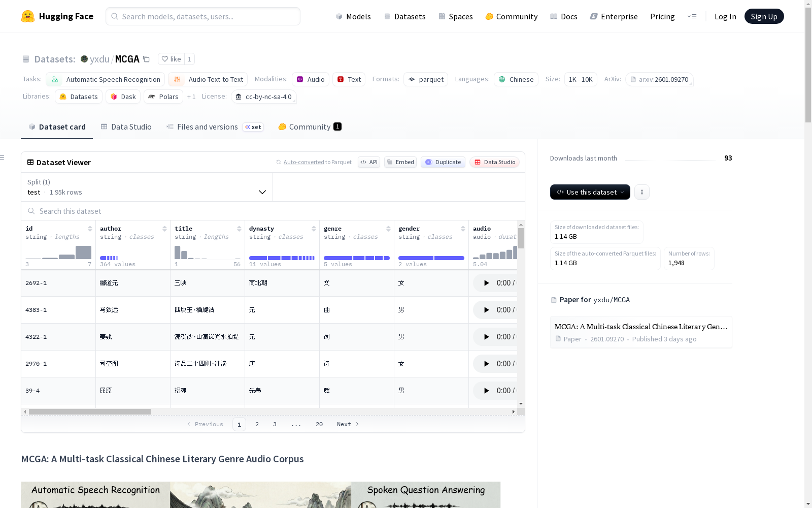Click the table's vertical scrollbar thumb

coord(521,238)
